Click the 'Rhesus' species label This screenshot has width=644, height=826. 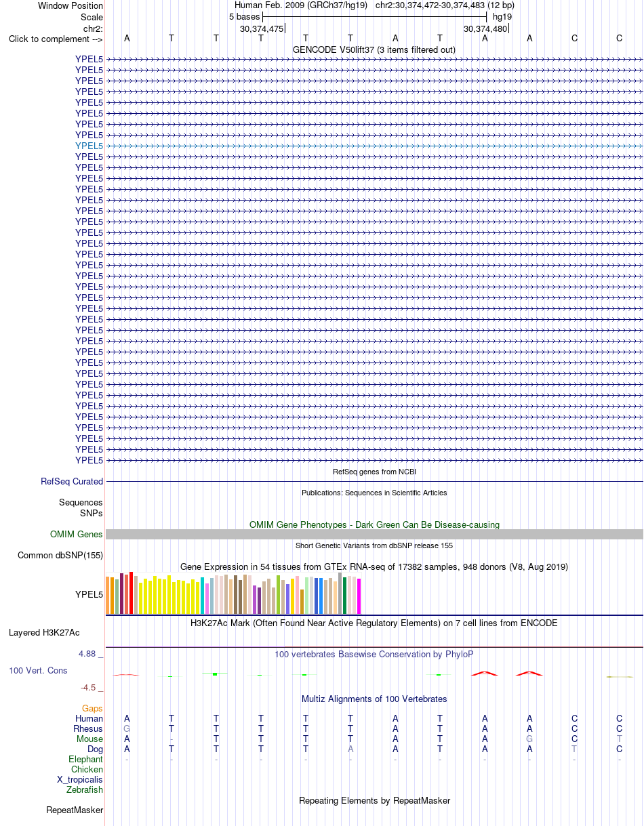click(x=88, y=729)
